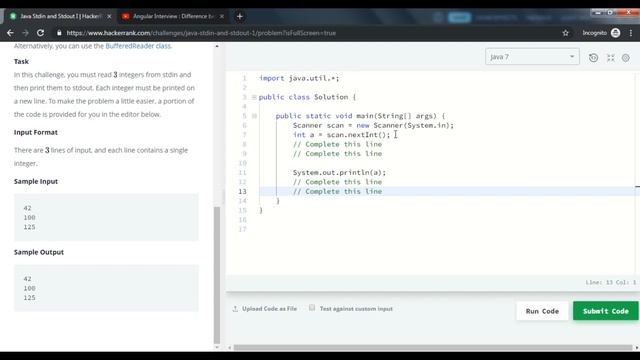Click line number 17 in gutter
The width and height of the screenshot is (640, 360).
pos(242,229)
